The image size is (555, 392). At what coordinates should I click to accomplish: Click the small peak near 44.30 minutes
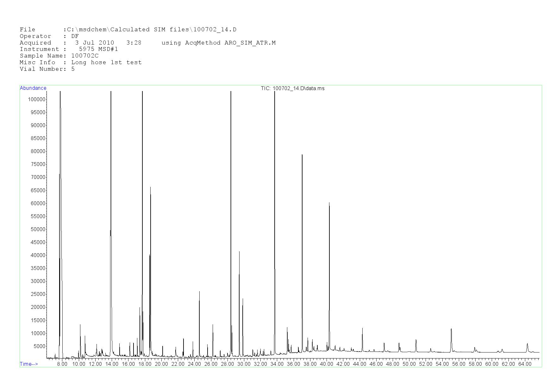pos(362,329)
